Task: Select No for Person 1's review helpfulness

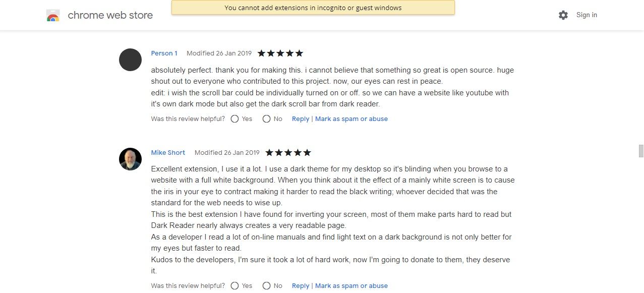Action: coord(266,119)
